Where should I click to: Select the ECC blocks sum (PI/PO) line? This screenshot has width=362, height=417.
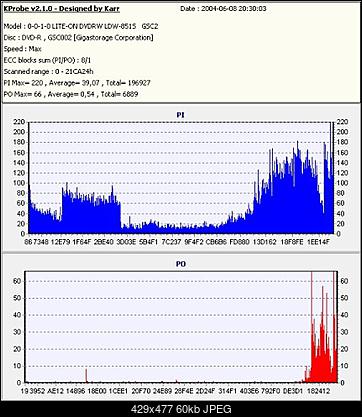(47, 60)
